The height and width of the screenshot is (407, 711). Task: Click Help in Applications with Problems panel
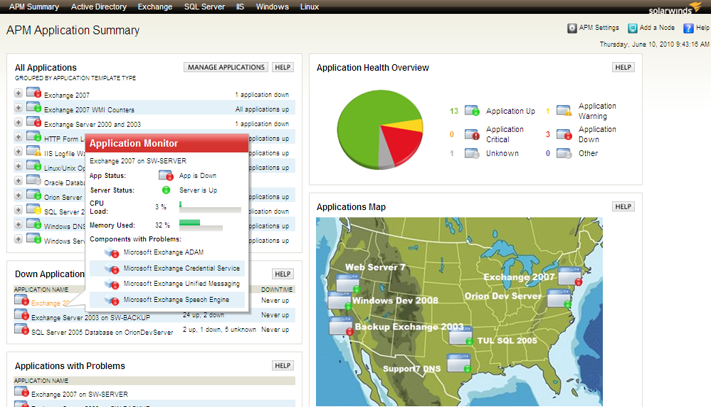[x=282, y=366]
